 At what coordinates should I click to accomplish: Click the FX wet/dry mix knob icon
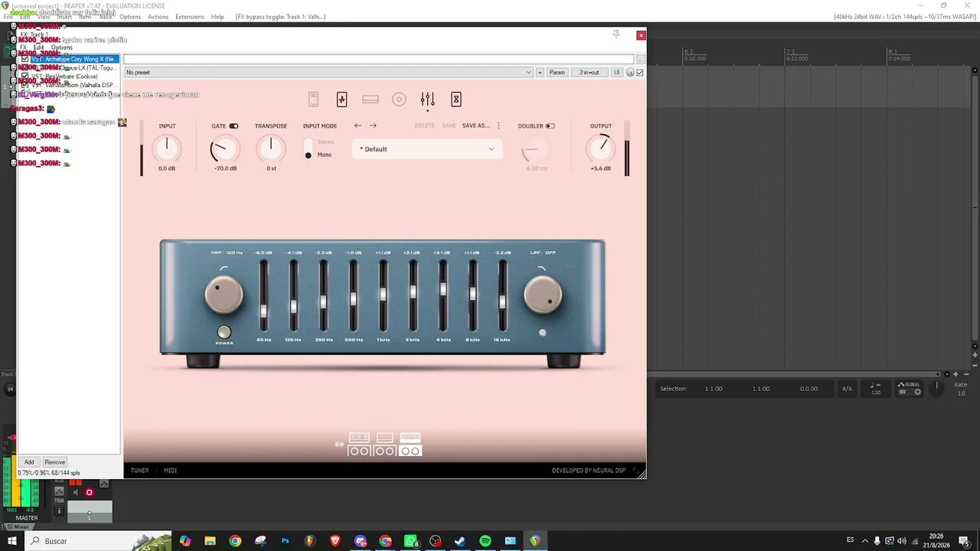pyautogui.click(x=630, y=73)
